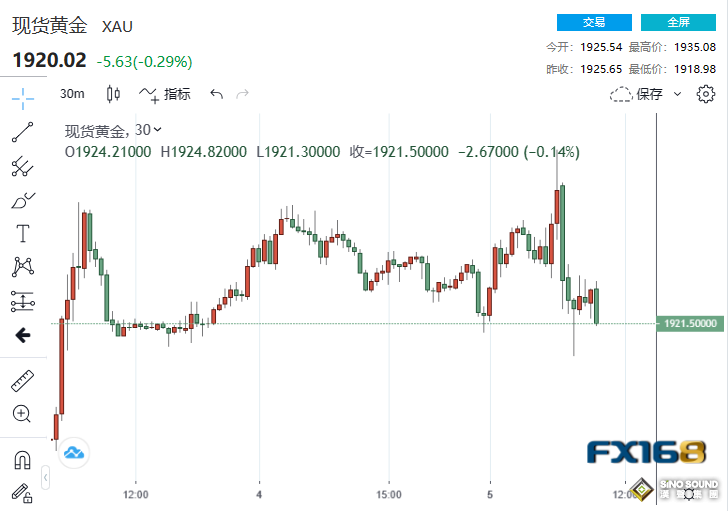728x511 pixels.
Task: Open chart settings gear
Action: (706, 94)
